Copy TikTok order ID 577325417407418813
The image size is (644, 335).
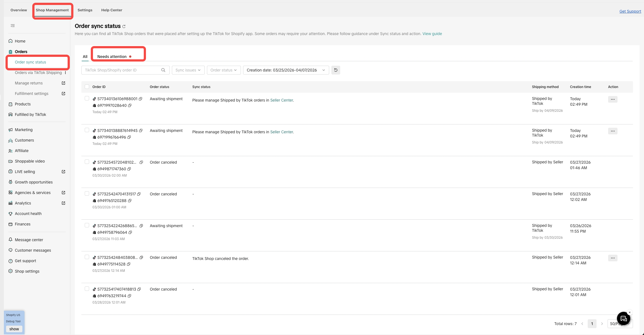(139, 289)
